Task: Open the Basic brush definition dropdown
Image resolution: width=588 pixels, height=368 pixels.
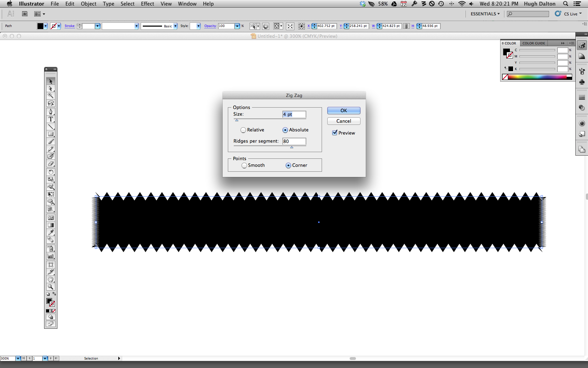Action: pos(175,26)
